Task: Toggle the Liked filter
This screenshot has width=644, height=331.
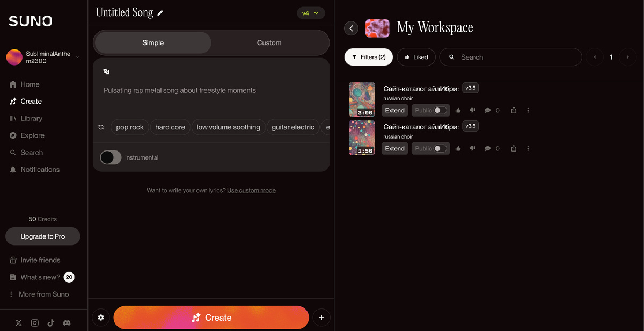Action: coord(416,57)
